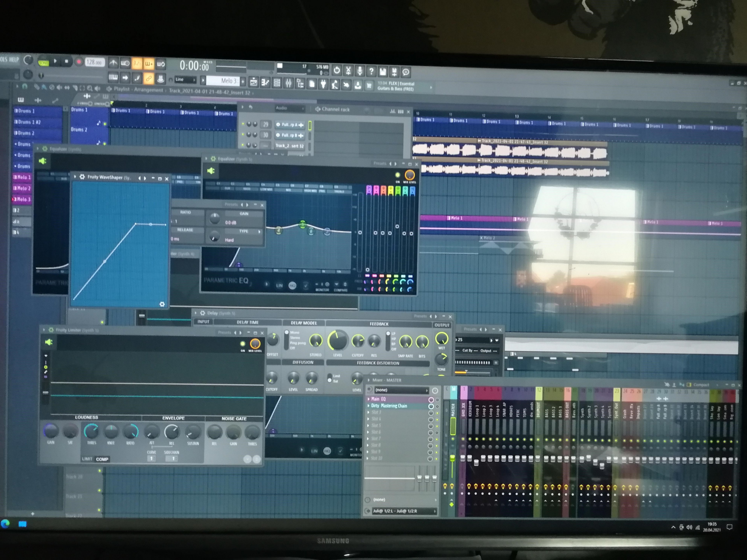Open the Plugin database plug icon
Screen dimensions: 747x560
[x=323, y=84]
